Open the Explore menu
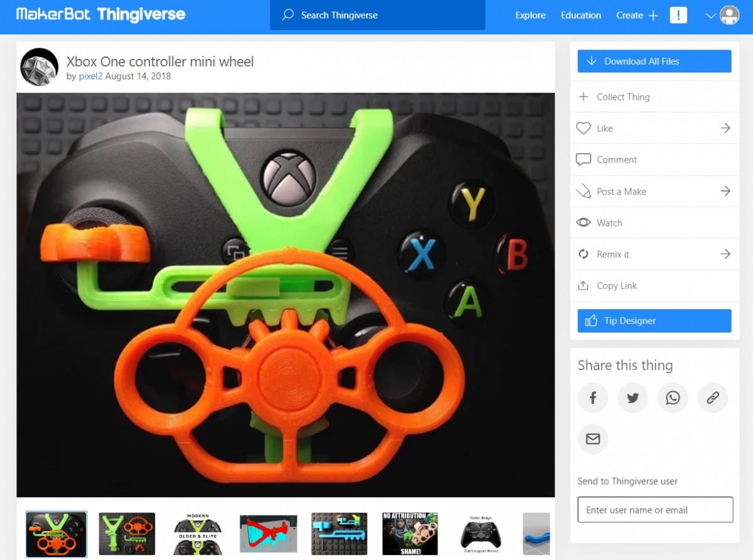This screenshot has width=753, height=560. [530, 15]
